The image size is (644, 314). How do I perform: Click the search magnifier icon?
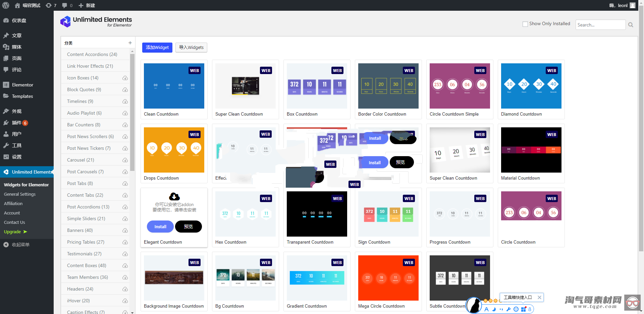631,25
